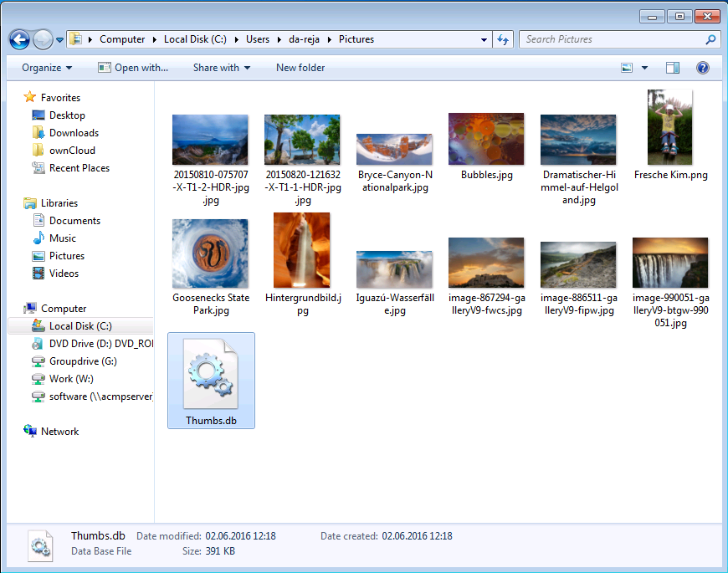Click the Search Pictures input field
This screenshot has height=573, width=728.
click(x=611, y=39)
